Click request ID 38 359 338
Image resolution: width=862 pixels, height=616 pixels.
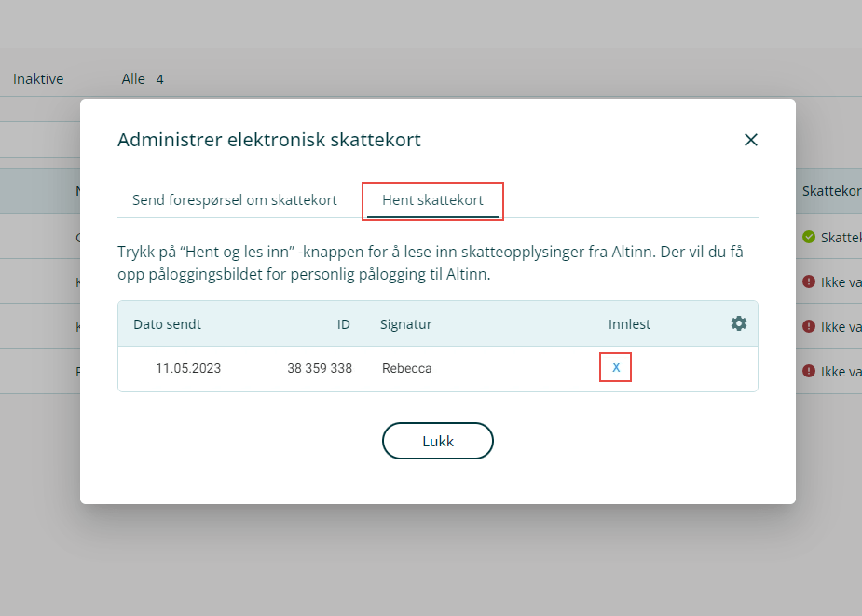coord(319,368)
